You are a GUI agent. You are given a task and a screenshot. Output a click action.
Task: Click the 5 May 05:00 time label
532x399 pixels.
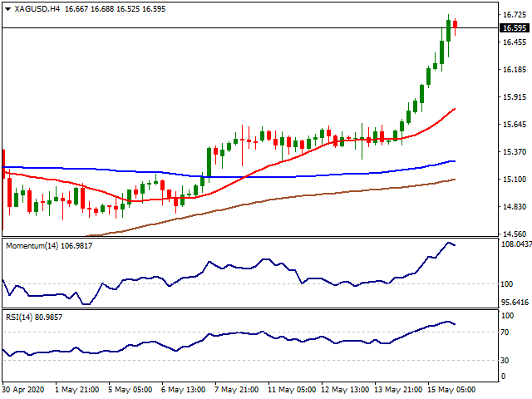(x=131, y=390)
